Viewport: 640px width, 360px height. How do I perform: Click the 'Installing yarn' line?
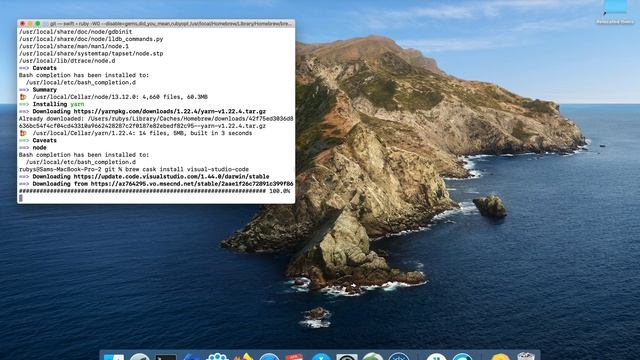coord(51,104)
